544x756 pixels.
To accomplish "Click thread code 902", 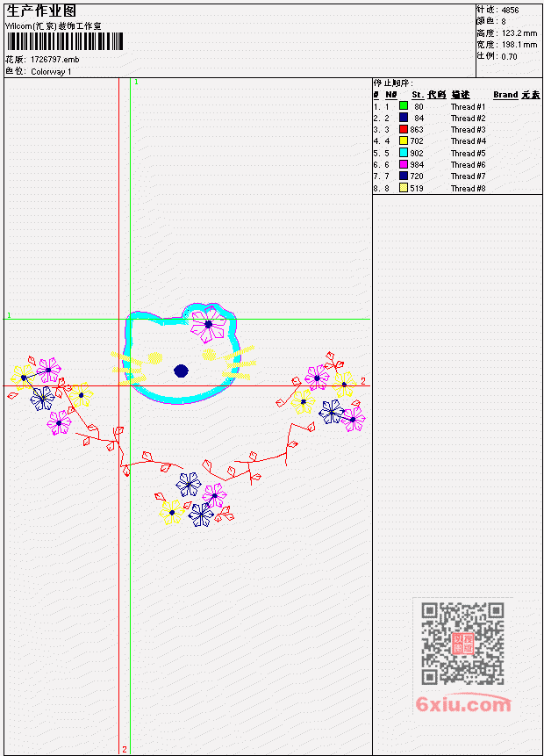I will click(x=417, y=154).
